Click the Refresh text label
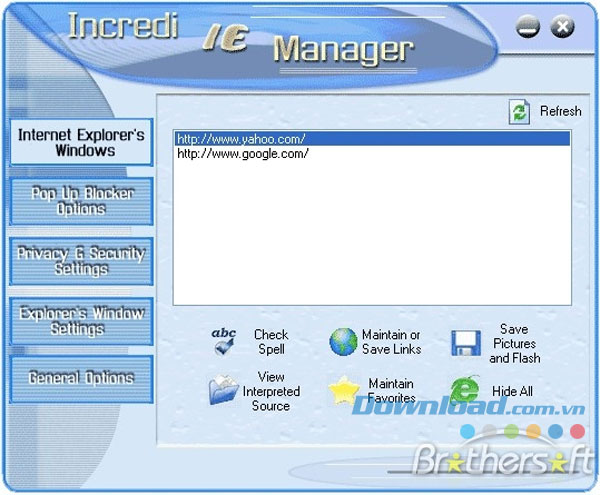 (x=560, y=111)
